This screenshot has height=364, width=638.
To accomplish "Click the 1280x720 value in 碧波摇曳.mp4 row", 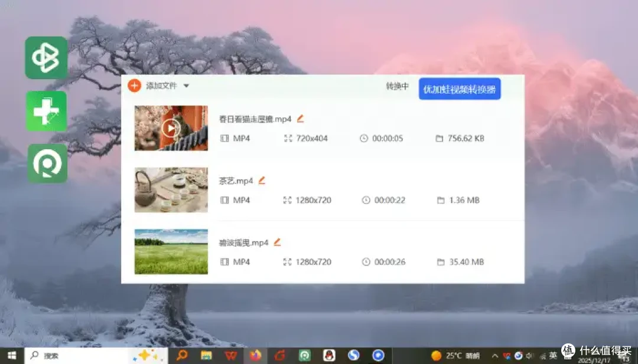I will [313, 261].
